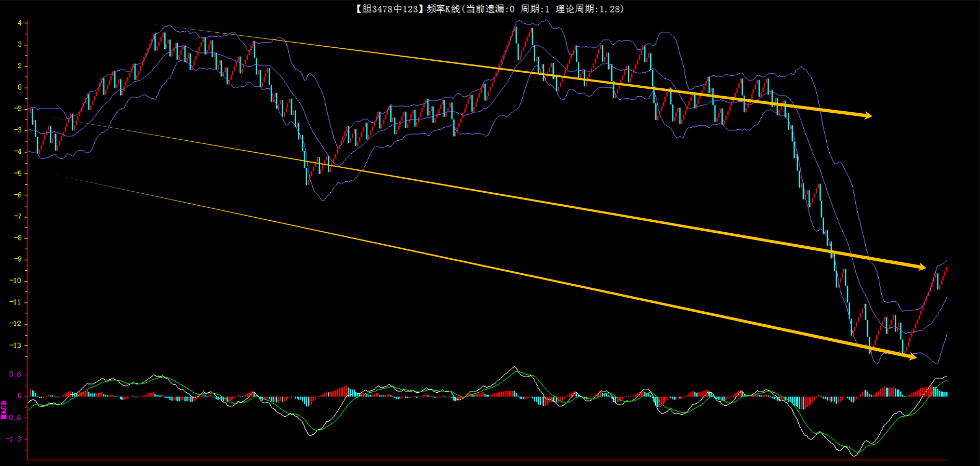Click the 【胆3478中123】 title text
The height and width of the screenshot is (466, 980).
pyautogui.click(x=389, y=9)
